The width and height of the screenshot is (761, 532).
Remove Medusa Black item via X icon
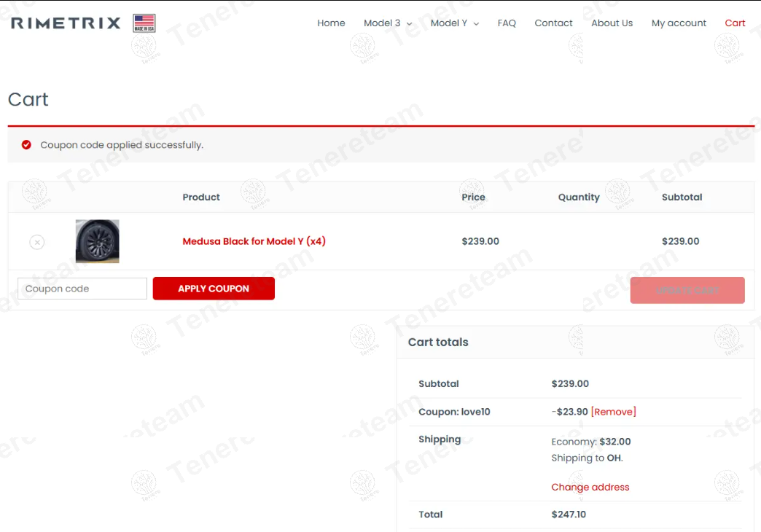pyautogui.click(x=37, y=242)
